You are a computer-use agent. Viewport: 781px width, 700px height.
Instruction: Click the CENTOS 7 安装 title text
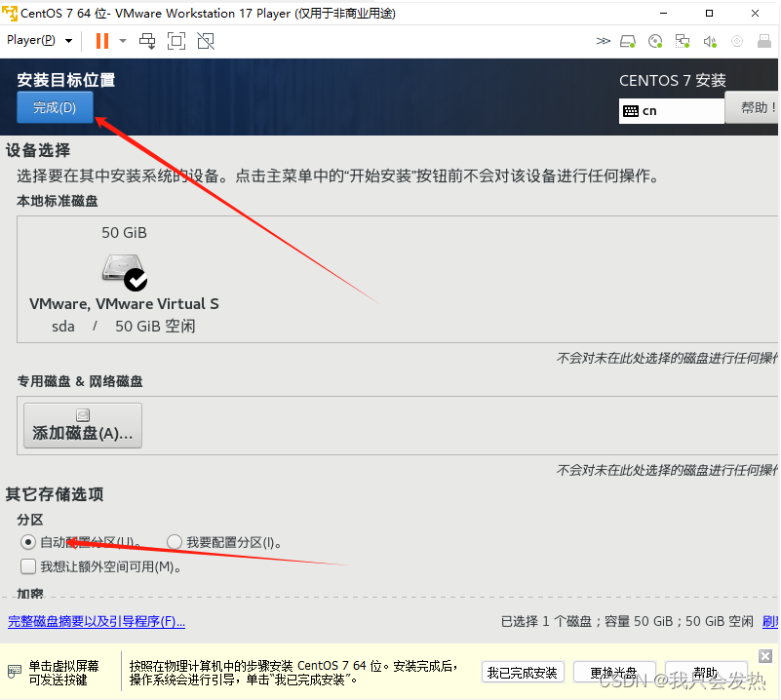[673, 80]
